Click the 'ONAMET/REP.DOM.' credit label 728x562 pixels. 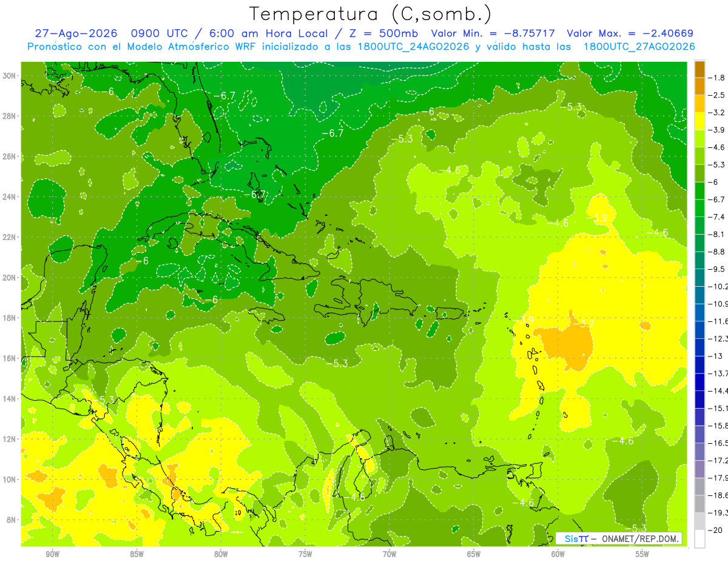[x=641, y=538]
